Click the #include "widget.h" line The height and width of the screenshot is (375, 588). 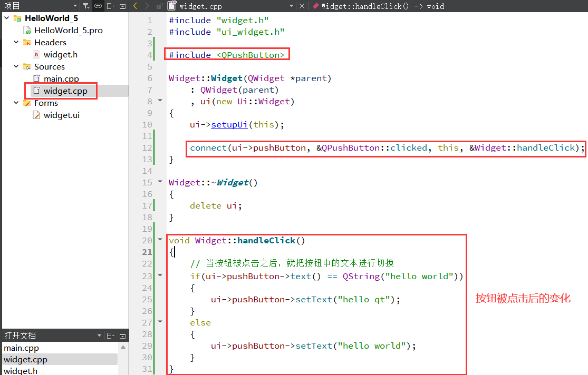219,20
